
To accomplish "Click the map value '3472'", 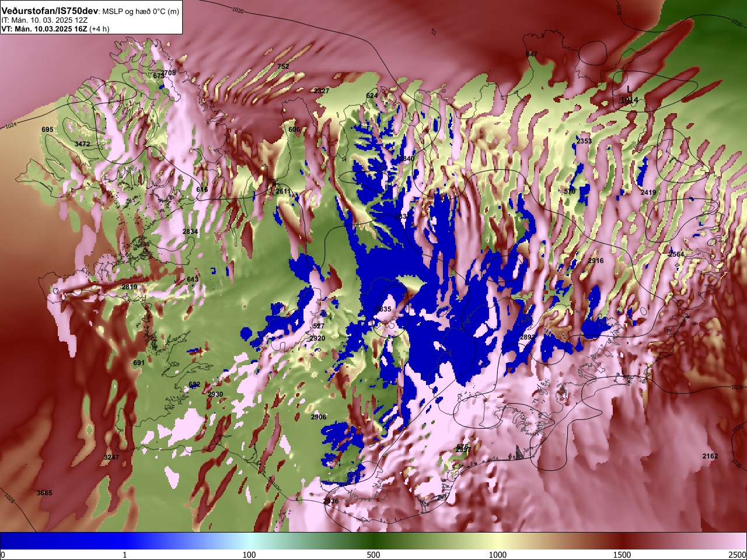I will pos(82,144).
